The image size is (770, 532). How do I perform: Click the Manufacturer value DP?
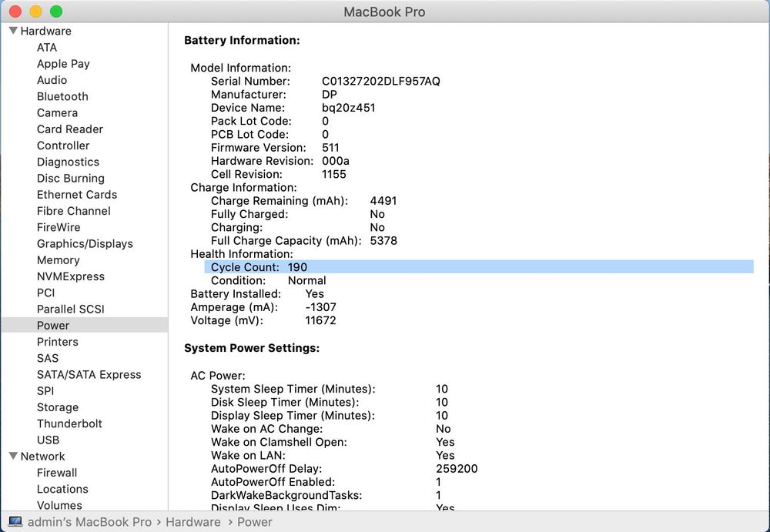329,95
